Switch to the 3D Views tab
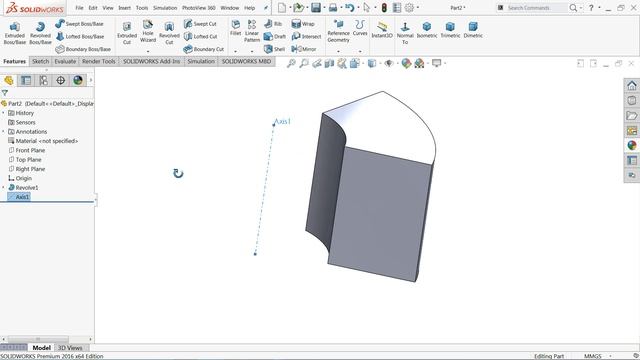The height and width of the screenshot is (360, 640). pyautogui.click(x=70, y=348)
